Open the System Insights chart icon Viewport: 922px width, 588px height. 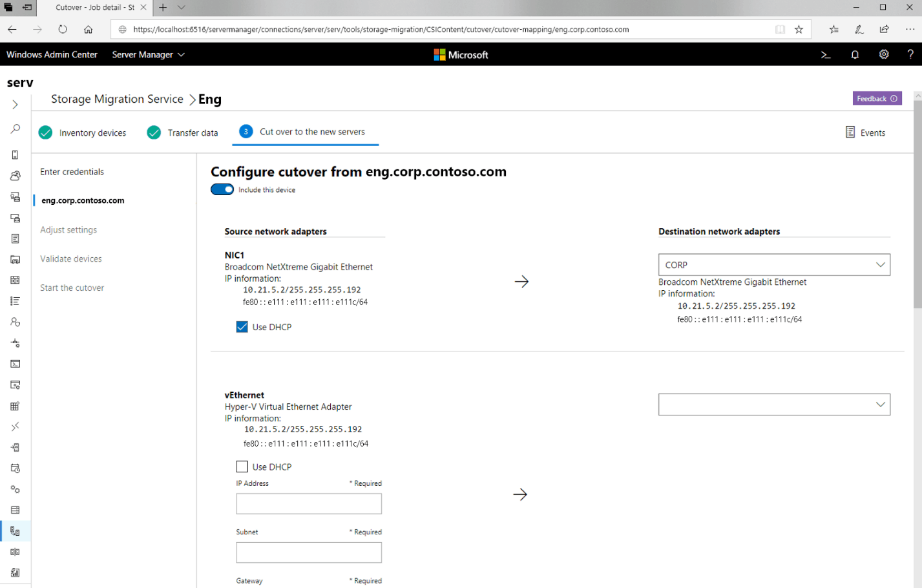[15, 572]
